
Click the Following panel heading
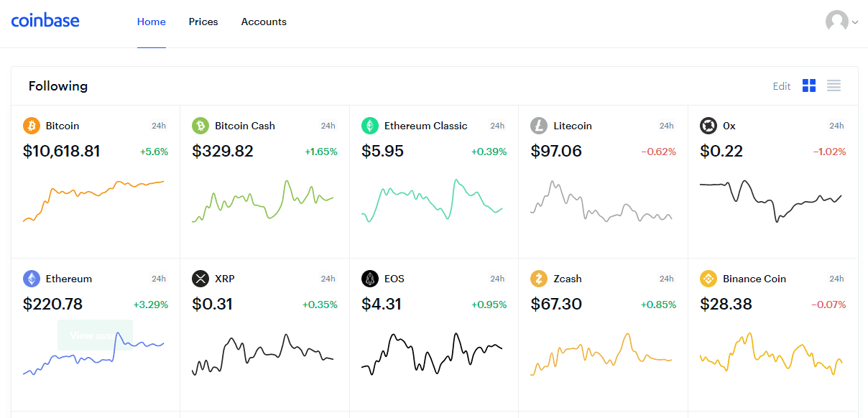(58, 86)
